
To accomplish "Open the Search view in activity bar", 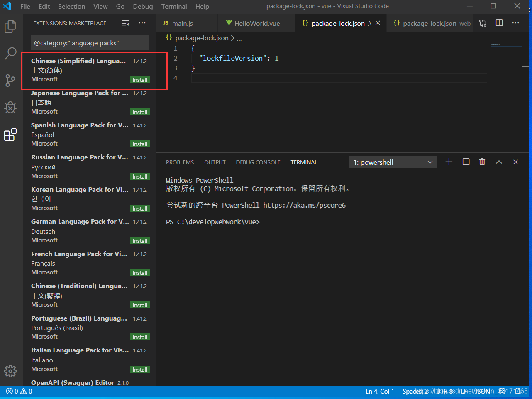I will [10, 53].
